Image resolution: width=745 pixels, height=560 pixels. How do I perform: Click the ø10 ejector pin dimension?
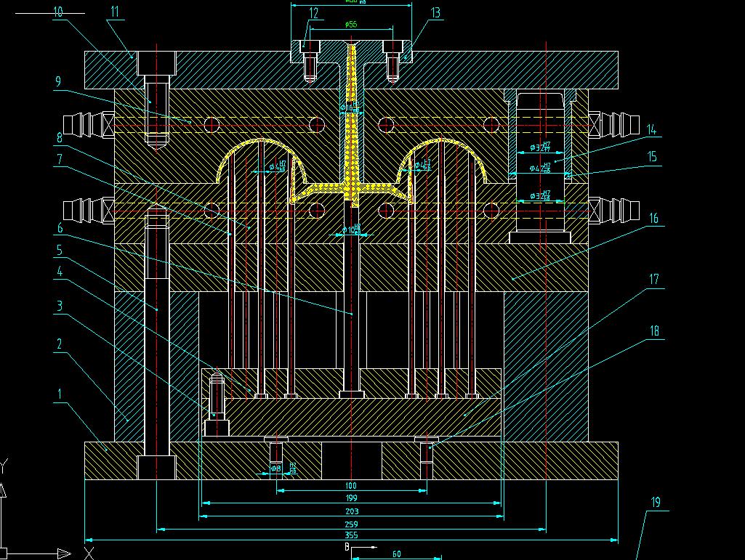click(x=351, y=230)
